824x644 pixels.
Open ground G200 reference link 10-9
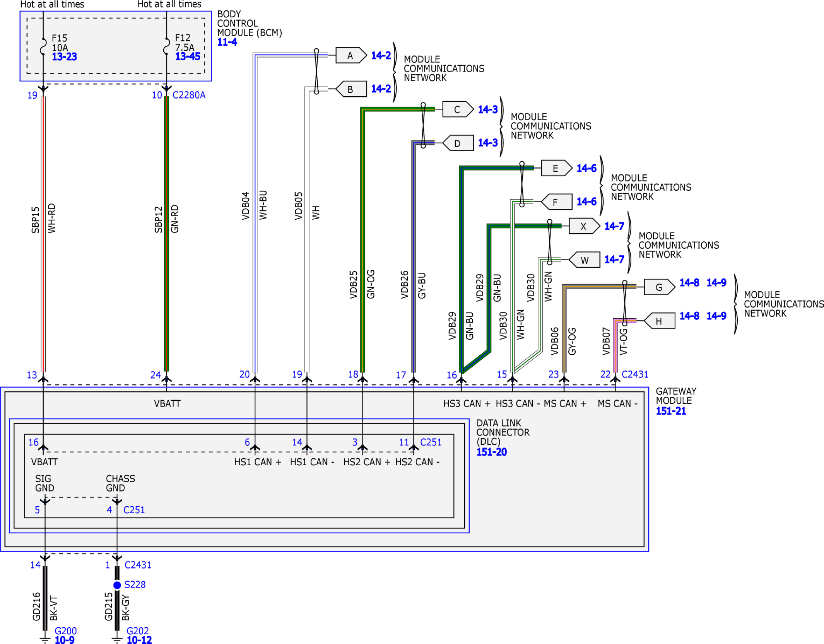[x=64, y=640]
